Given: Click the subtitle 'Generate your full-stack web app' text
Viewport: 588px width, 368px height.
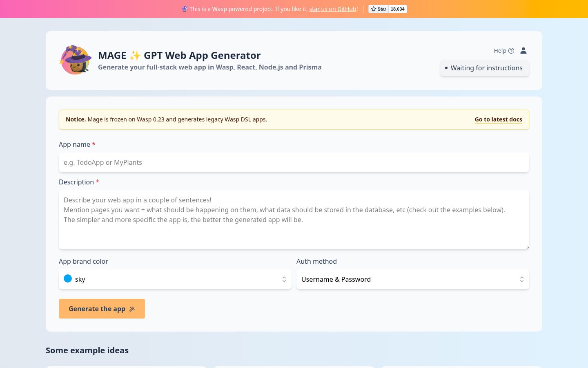Looking at the screenshot, I should pos(209,67).
